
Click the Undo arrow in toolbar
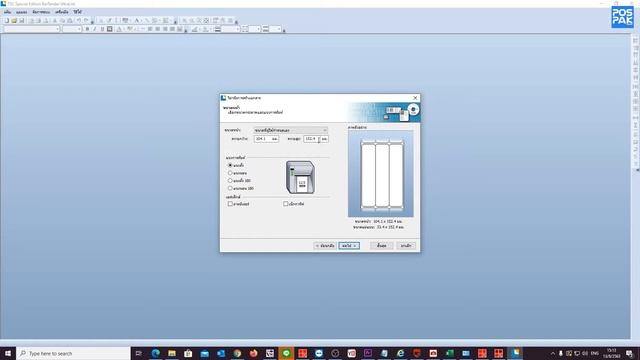[78, 20]
